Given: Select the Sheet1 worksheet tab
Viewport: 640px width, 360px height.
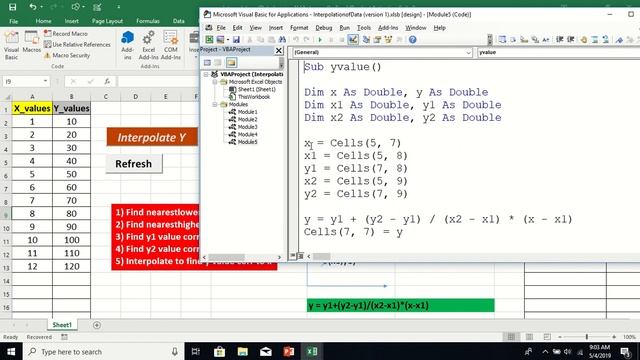Looking at the screenshot, I should click(62, 325).
